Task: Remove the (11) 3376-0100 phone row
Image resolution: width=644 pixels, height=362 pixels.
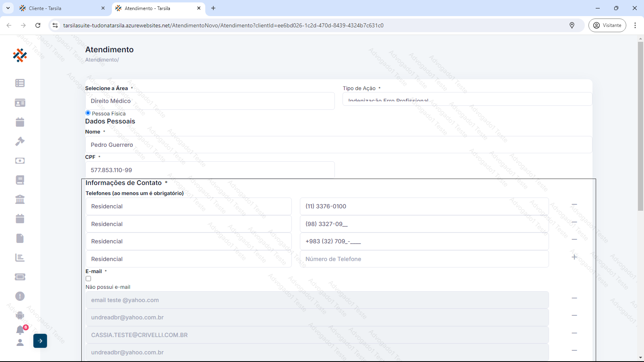Action: (x=574, y=205)
